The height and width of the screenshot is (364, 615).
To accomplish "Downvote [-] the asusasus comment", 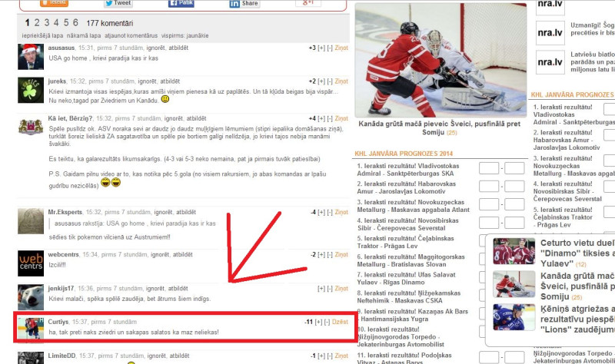I will pyautogui.click(x=330, y=48).
